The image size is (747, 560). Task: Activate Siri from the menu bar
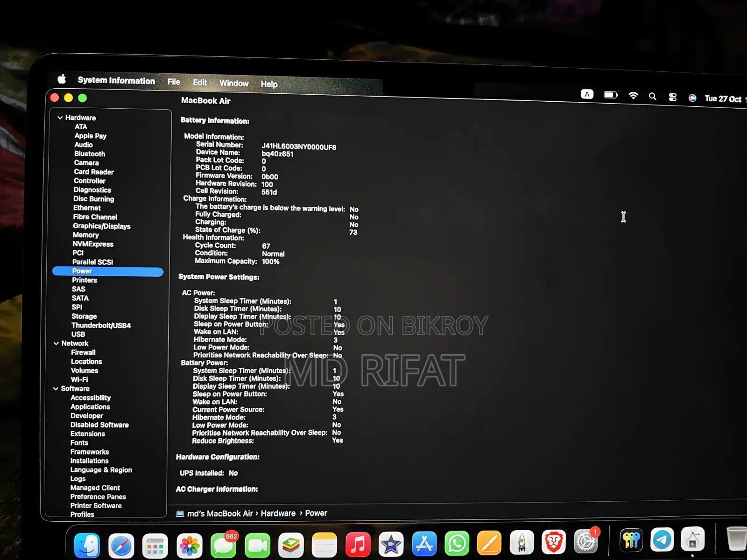pos(692,98)
